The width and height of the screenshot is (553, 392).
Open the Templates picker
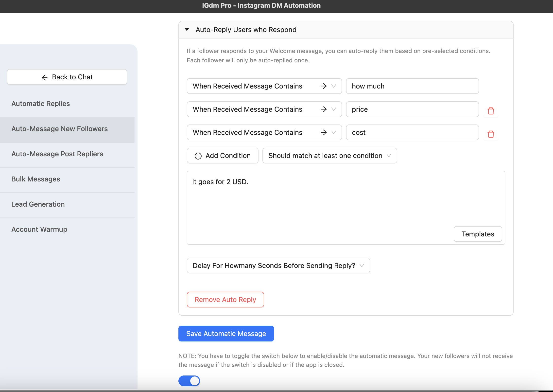478,234
